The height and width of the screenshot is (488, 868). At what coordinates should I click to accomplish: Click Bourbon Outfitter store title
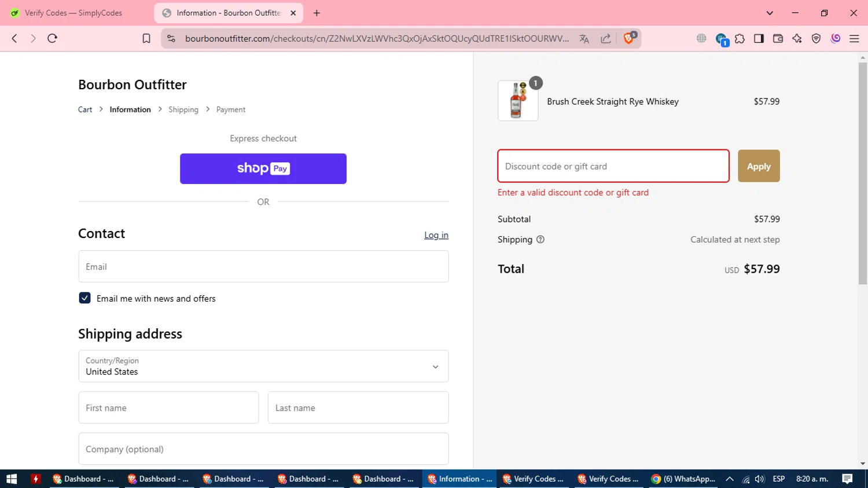click(x=133, y=85)
